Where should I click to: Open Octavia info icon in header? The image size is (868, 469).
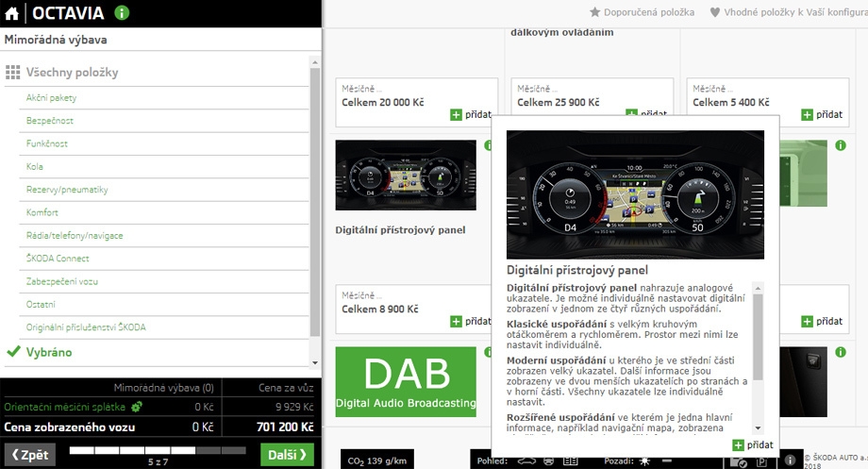pos(122,12)
